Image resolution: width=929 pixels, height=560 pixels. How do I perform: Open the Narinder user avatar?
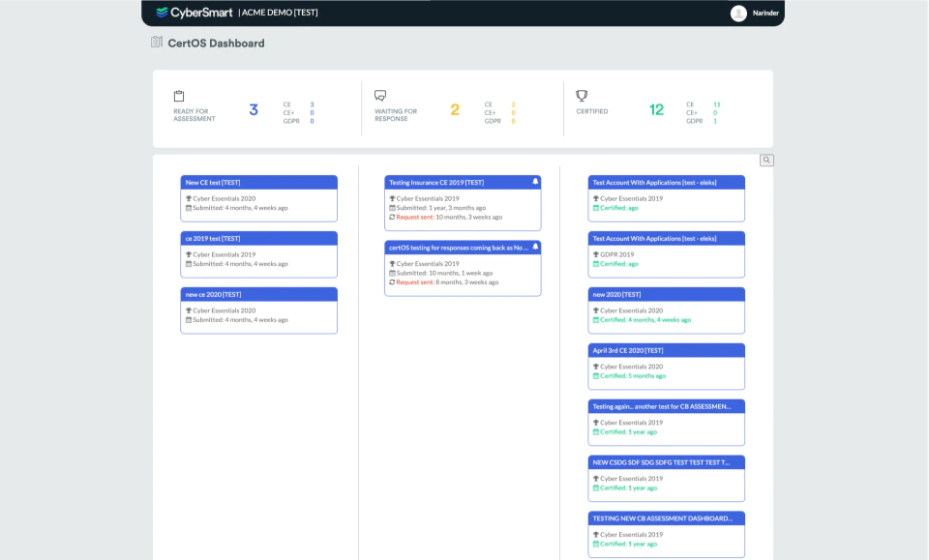738,13
